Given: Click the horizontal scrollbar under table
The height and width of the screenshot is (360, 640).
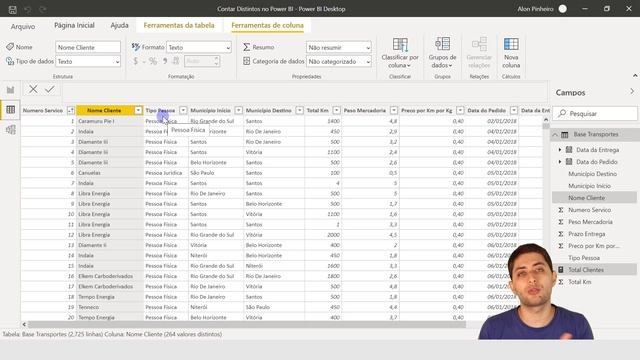Looking at the screenshot, I should [x=247, y=324].
